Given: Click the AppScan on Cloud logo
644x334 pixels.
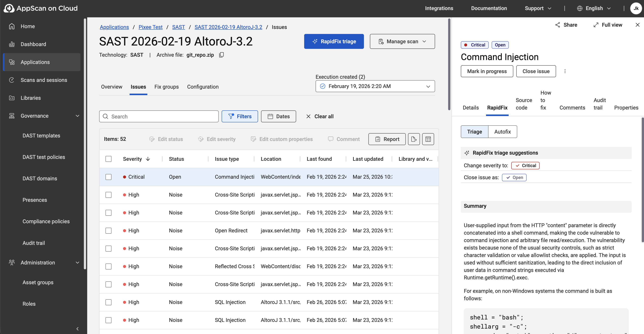Looking at the screenshot, I should (x=41, y=8).
